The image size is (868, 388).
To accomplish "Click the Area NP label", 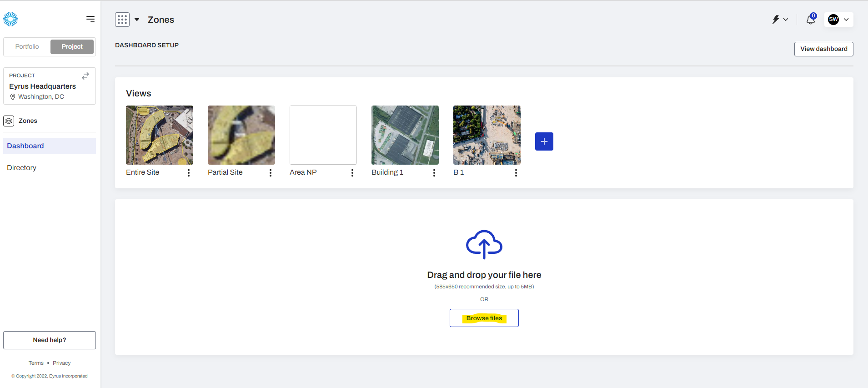I will coord(303,172).
